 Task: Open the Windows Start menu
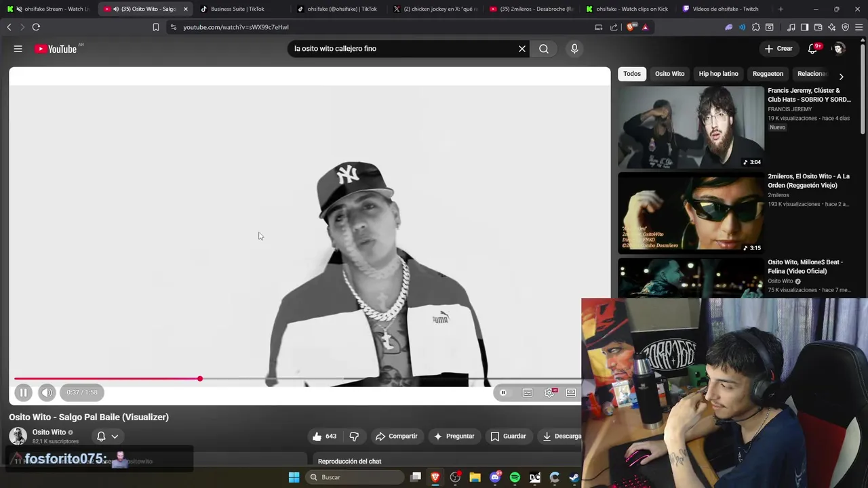pyautogui.click(x=294, y=477)
